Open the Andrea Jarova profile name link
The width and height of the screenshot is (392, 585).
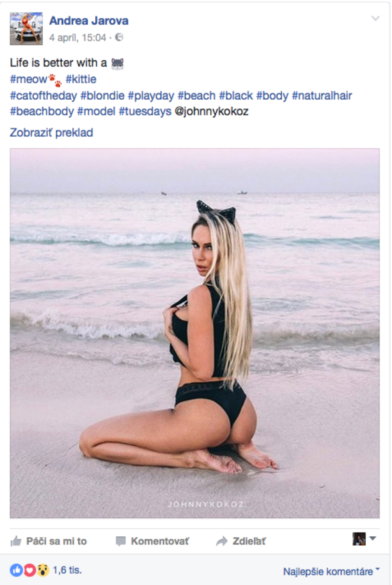pos(89,21)
